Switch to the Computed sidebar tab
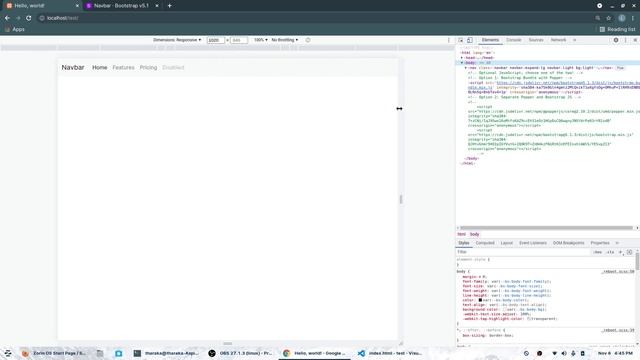This screenshot has width=640, height=360. pos(485,243)
